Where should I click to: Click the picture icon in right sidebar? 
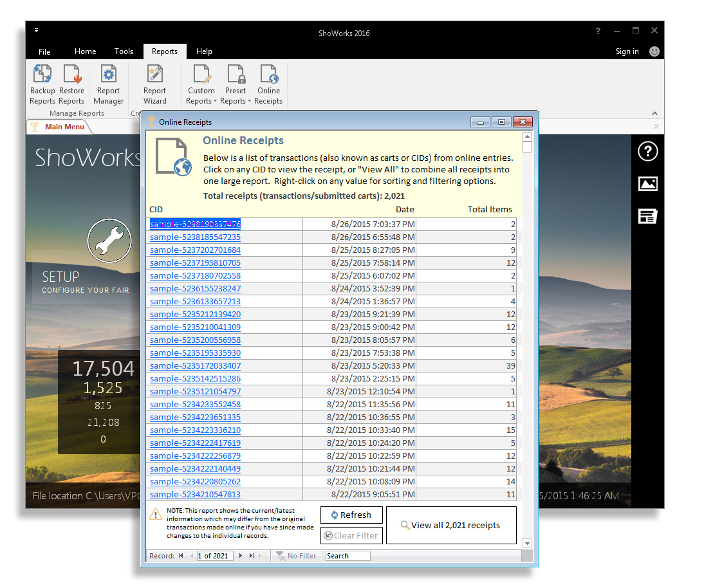(x=647, y=183)
